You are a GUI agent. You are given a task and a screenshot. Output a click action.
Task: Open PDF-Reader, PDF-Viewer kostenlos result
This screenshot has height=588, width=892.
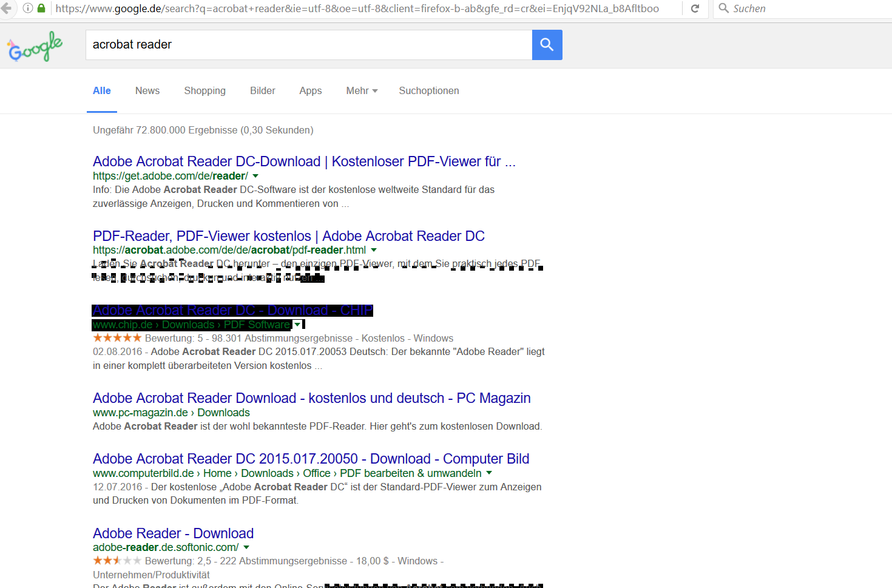click(289, 236)
